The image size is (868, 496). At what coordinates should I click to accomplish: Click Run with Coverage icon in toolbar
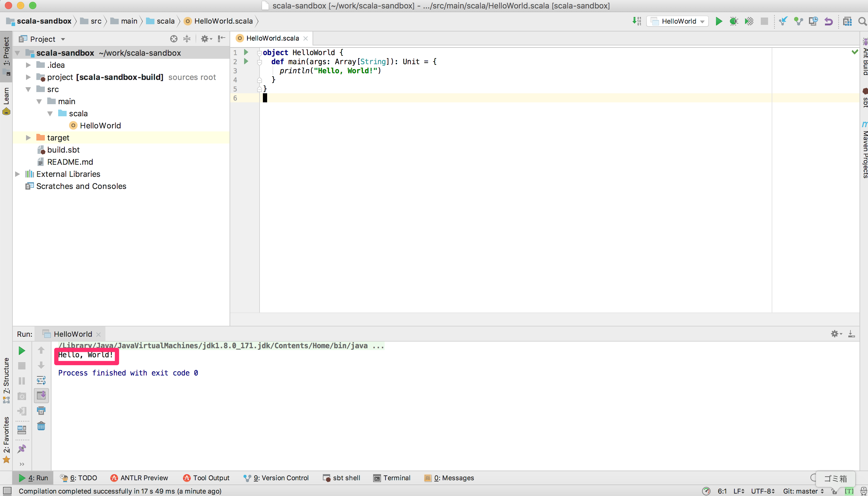(x=749, y=21)
